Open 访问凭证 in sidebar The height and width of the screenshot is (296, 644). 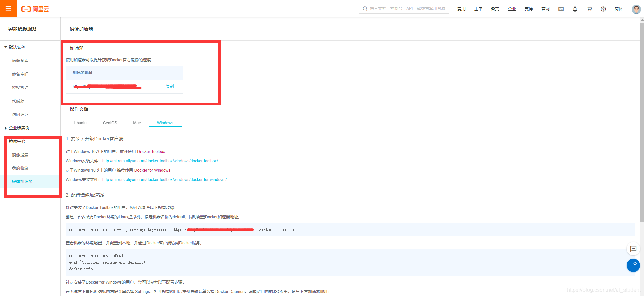click(x=20, y=115)
